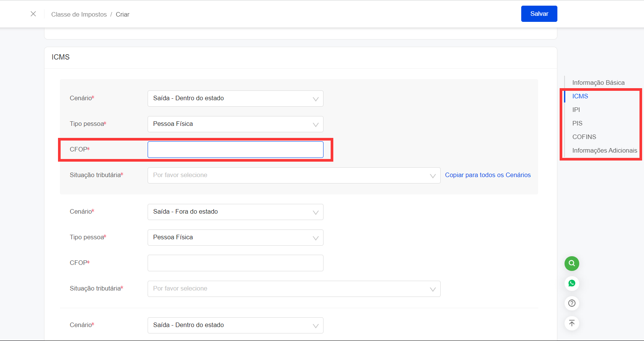Click the back-to-top arrow icon

click(572, 323)
